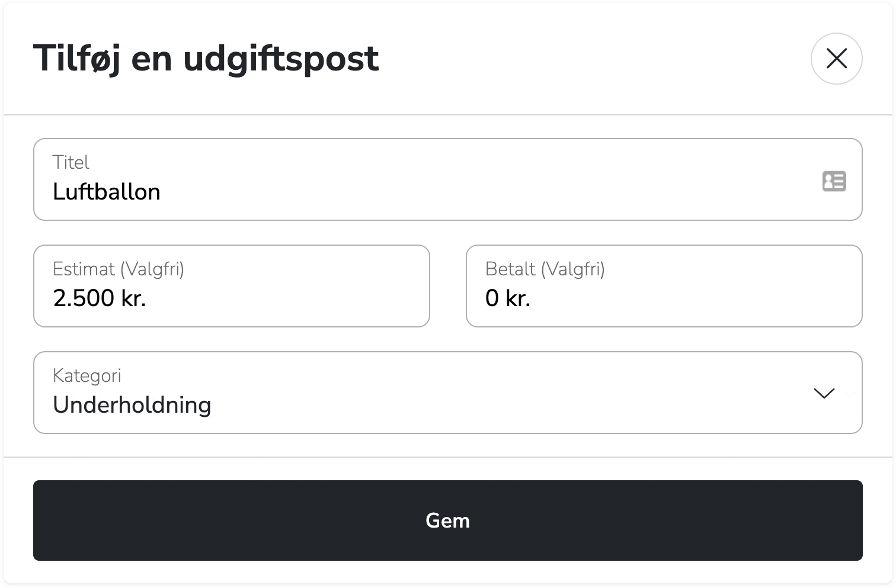Close the Tilføj en udgiftspost dialog
The width and height of the screenshot is (896, 588).
836,58
